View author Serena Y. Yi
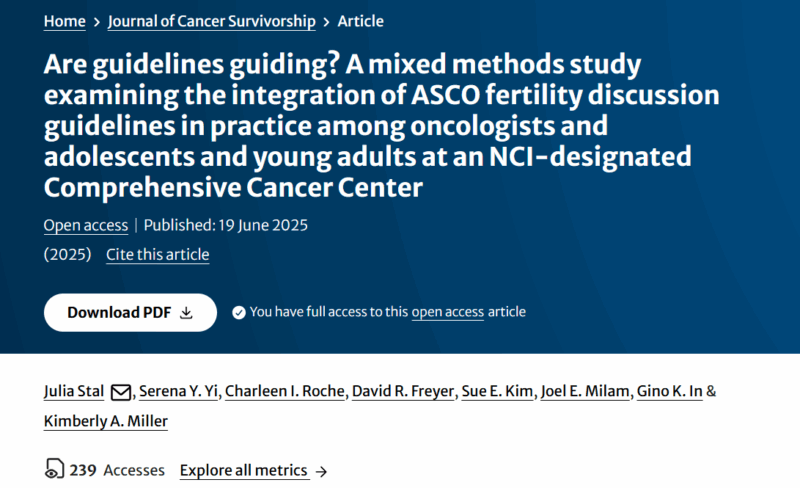800x488 pixels. [179, 391]
